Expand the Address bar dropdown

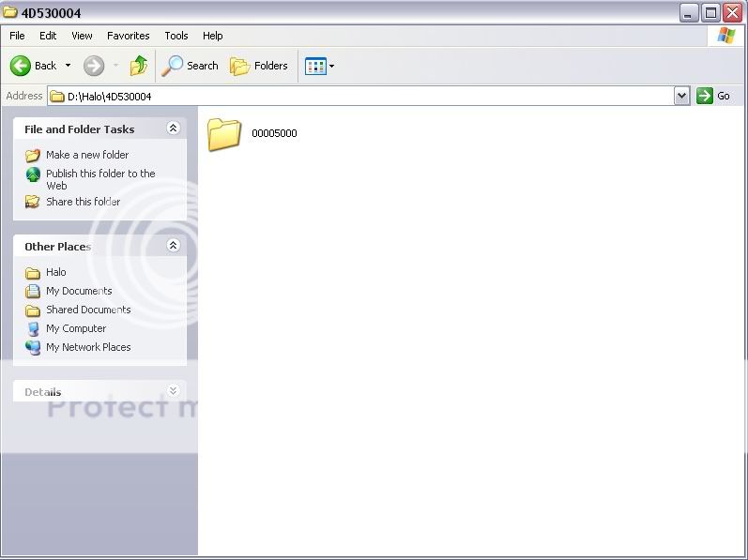[681, 96]
